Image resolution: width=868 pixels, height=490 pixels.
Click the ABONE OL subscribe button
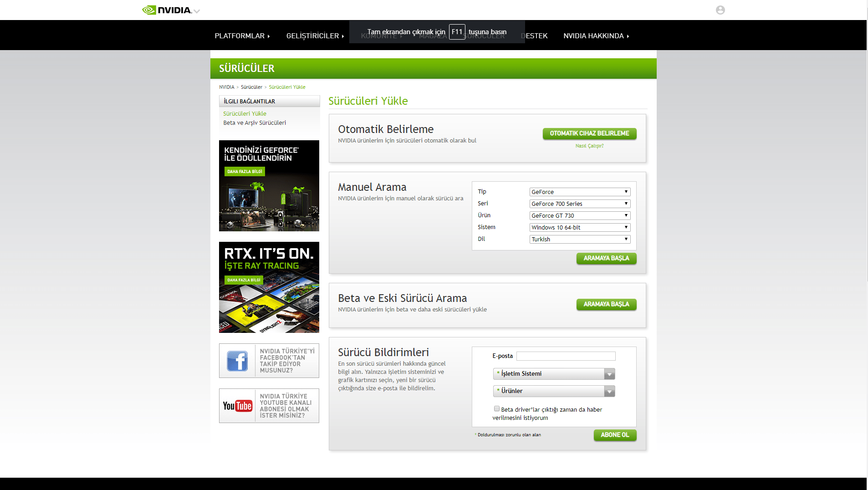click(x=615, y=435)
